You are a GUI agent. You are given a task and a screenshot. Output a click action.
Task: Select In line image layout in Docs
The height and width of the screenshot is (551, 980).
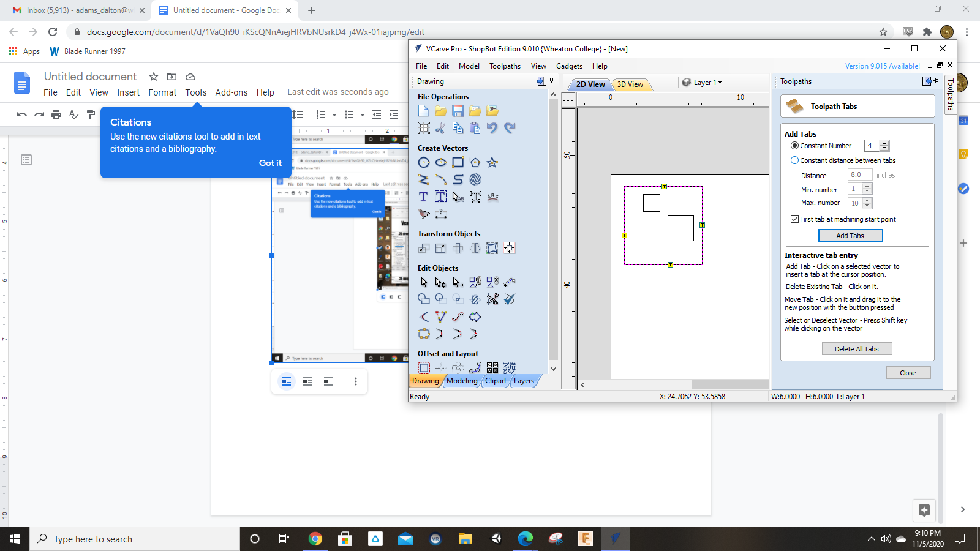coord(286,381)
